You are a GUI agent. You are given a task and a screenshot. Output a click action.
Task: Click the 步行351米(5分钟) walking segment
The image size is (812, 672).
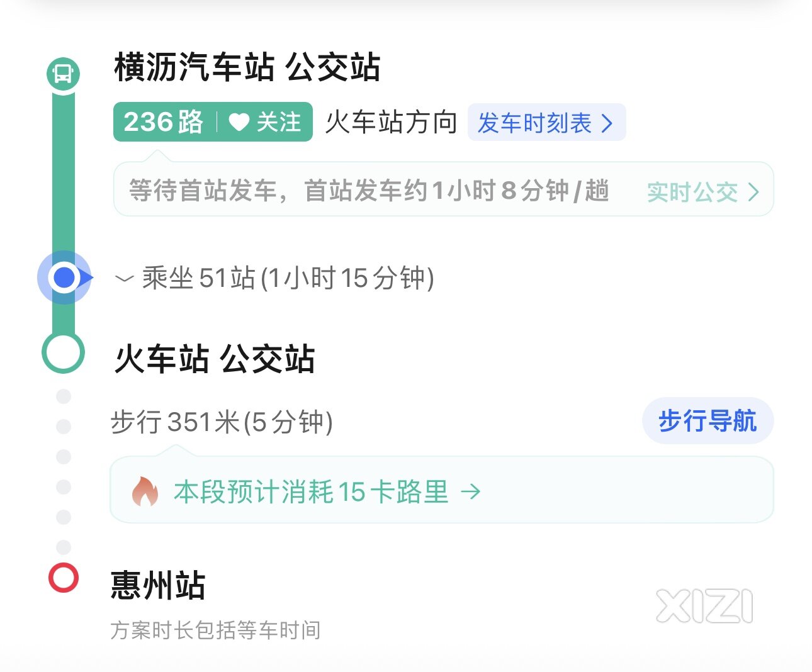[x=222, y=422]
